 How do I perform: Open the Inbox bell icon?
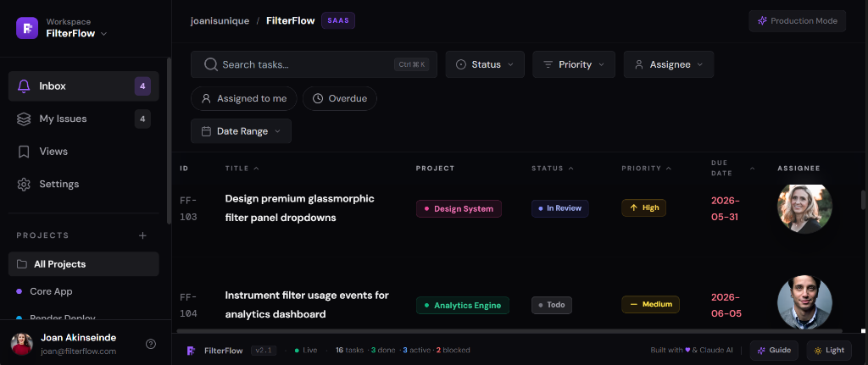point(24,86)
